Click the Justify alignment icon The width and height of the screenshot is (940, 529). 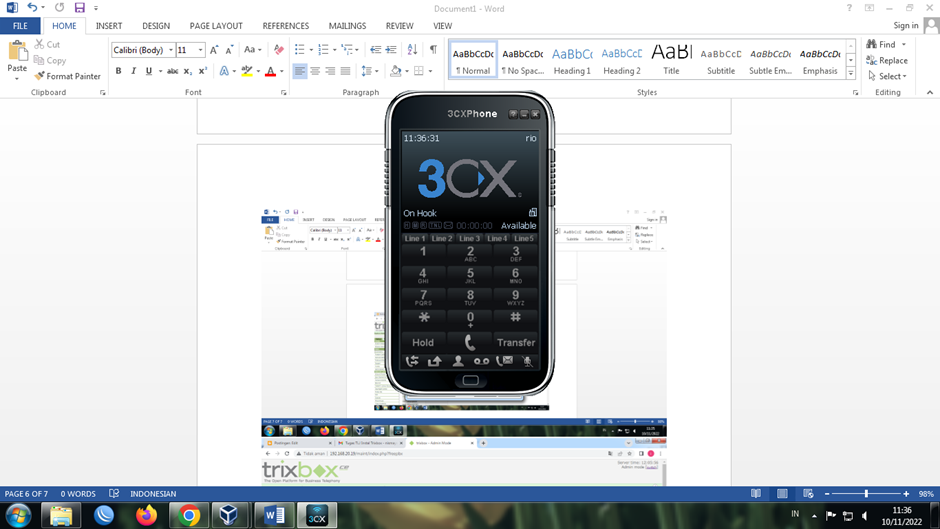345,71
